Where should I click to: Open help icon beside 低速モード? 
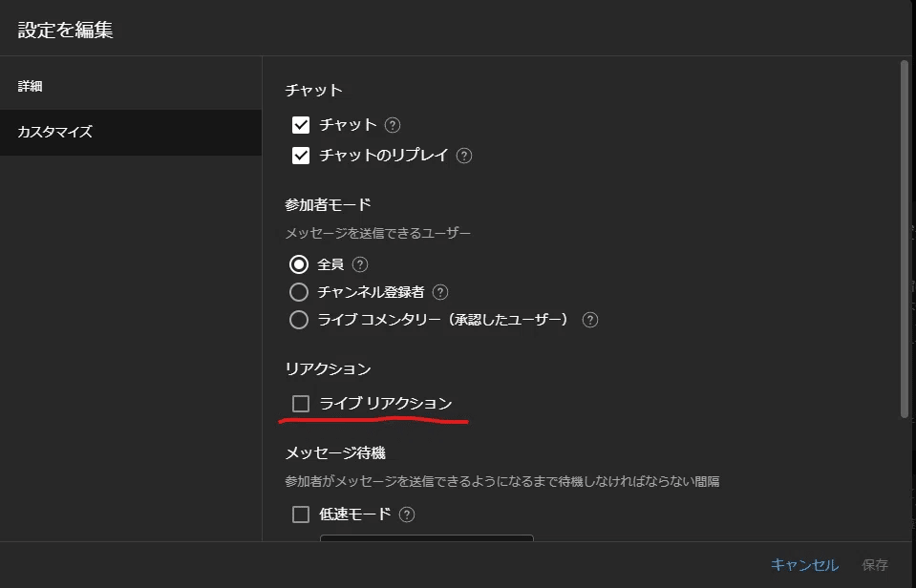click(407, 514)
